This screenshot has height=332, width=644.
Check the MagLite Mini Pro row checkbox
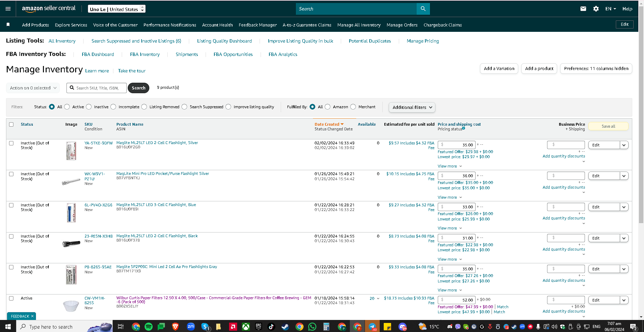pyautogui.click(x=11, y=174)
